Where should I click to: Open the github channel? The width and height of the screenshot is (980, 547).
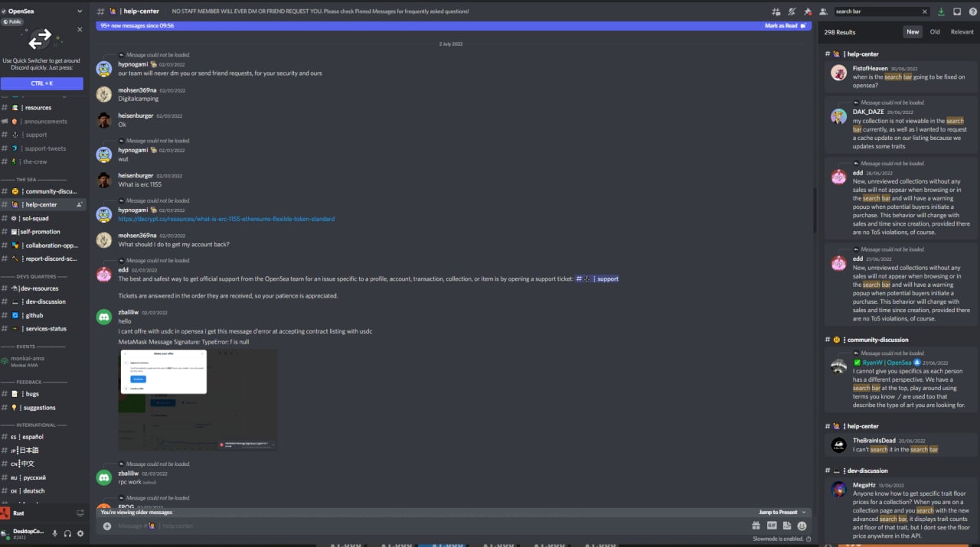point(43,315)
